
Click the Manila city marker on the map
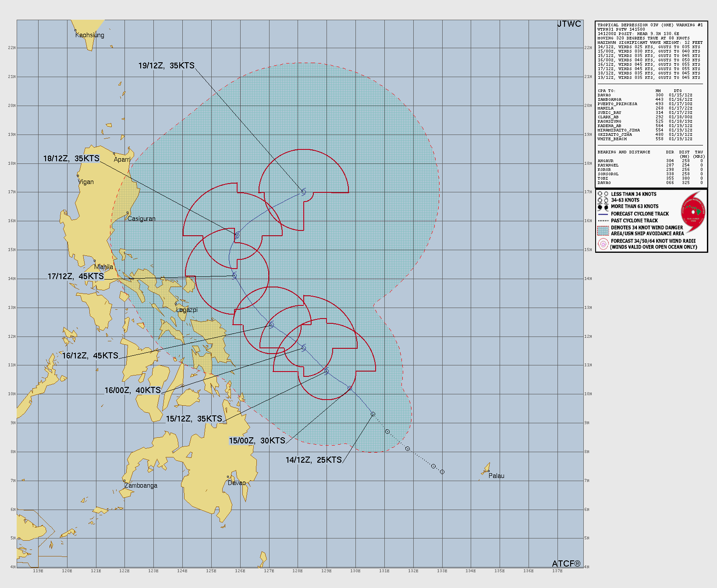95,261
